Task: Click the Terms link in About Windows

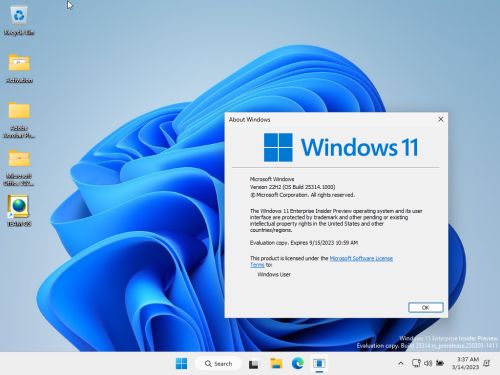Action: tap(257, 265)
